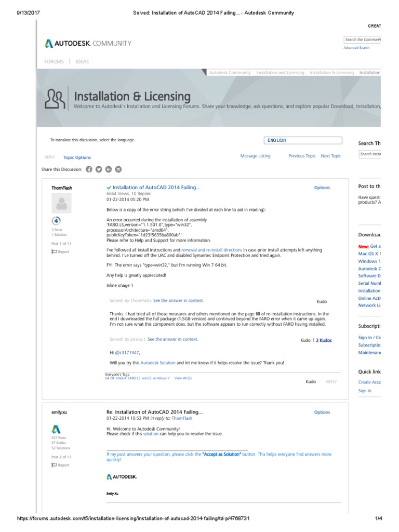
Task: Click 'Sign In / Cr' subscription link
Action: pos(369,338)
